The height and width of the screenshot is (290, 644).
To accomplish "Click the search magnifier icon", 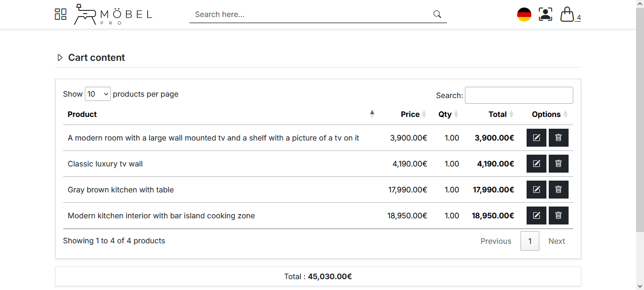I will [x=437, y=14].
